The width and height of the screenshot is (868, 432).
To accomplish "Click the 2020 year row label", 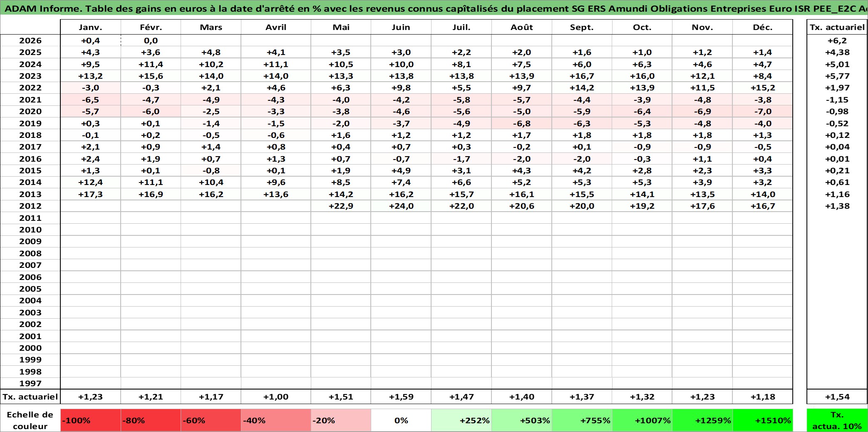I will pyautogui.click(x=30, y=111).
